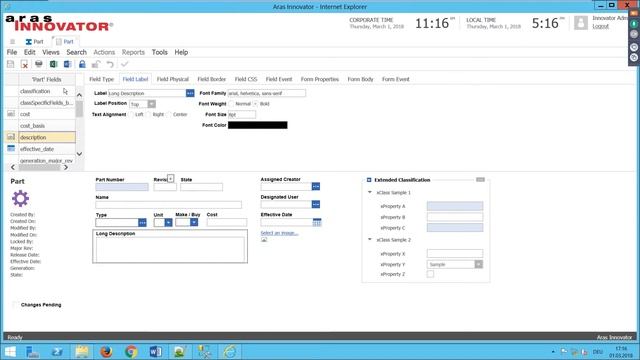Select Normal font weight radio button
Image resolution: width=640 pixels, height=360 pixels.
231,104
